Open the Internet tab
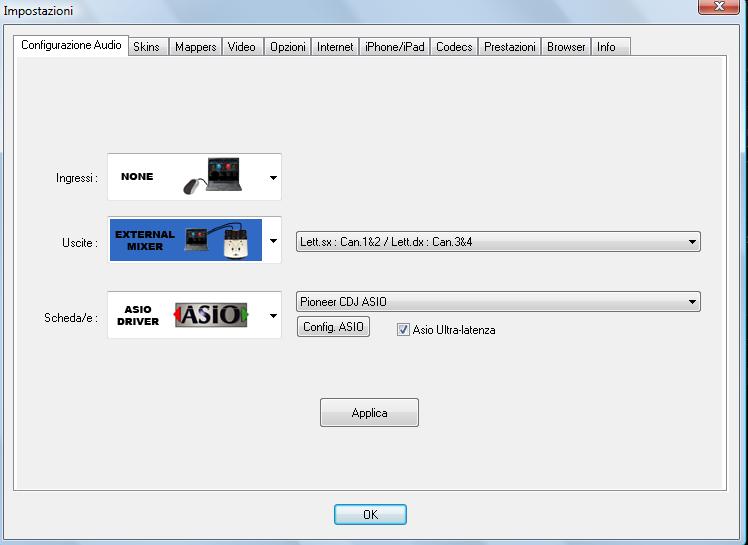Viewport: 748px width, 545px height. click(335, 47)
